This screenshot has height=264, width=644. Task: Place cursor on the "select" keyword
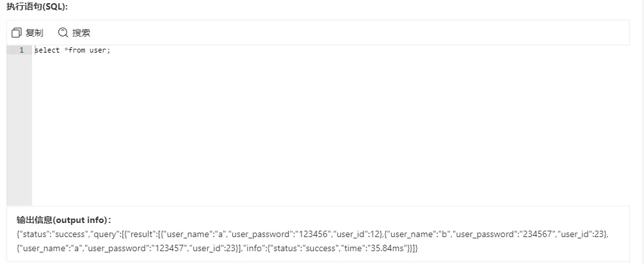pyautogui.click(x=47, y=50)
